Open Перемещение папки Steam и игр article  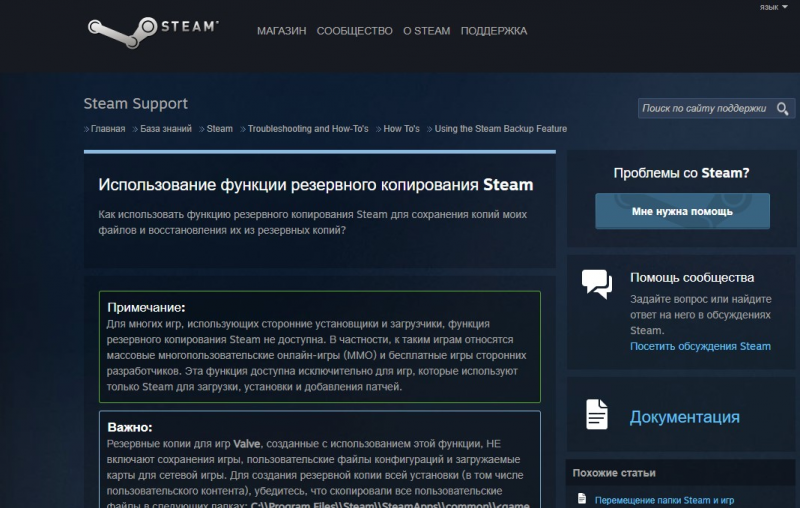tap(664, 500)
